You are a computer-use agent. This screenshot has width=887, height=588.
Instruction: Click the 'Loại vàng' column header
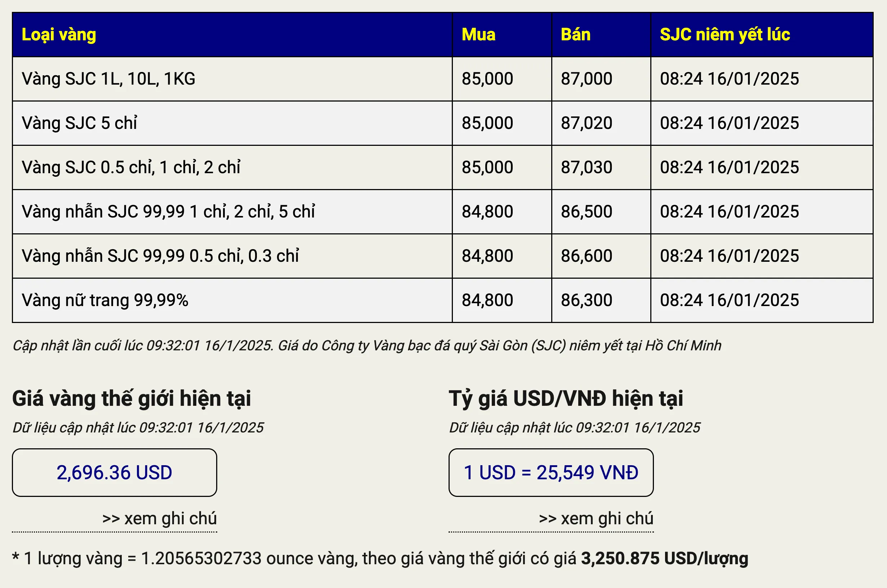(x=59, y=35)
